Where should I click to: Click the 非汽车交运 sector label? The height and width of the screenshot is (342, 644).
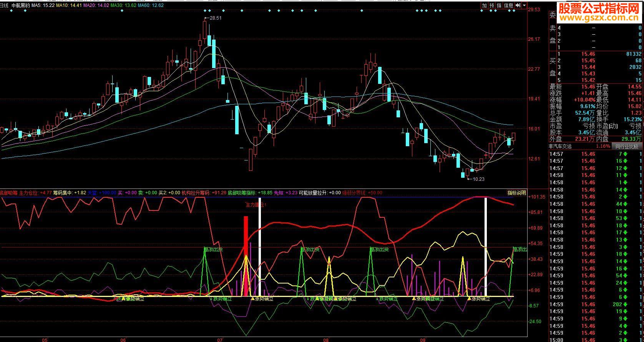pyautogui.click(x=560, y=147)
